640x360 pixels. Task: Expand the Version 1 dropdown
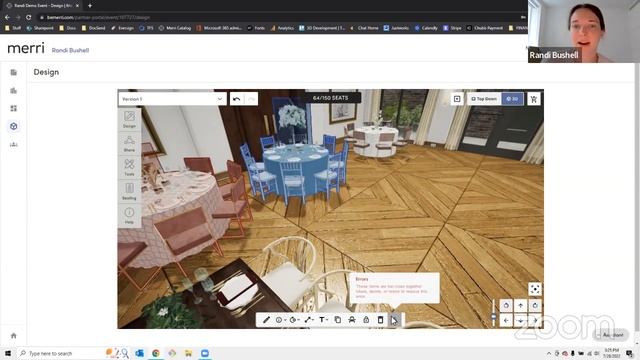point(172,99)
